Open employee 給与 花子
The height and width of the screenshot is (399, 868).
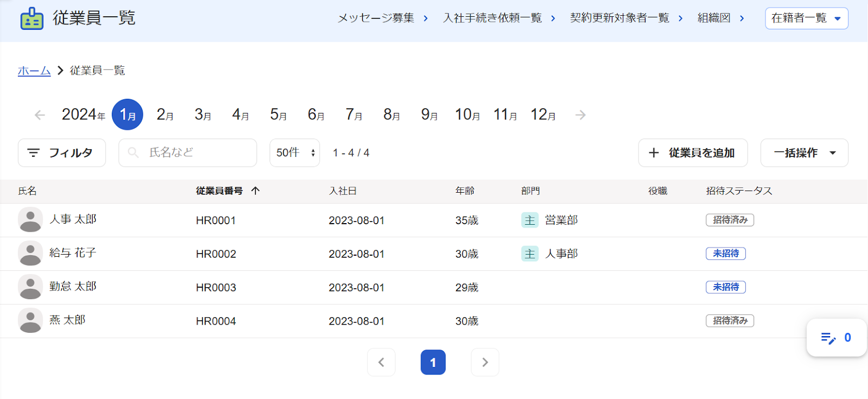pos(73,252)
